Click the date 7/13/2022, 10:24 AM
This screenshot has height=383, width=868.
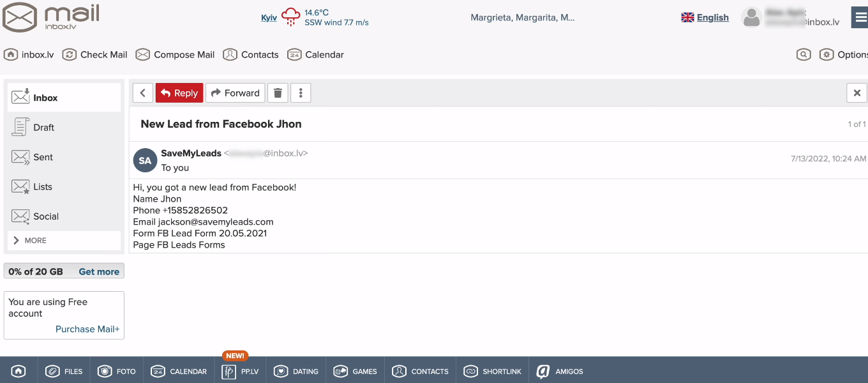tap(828, 158)
